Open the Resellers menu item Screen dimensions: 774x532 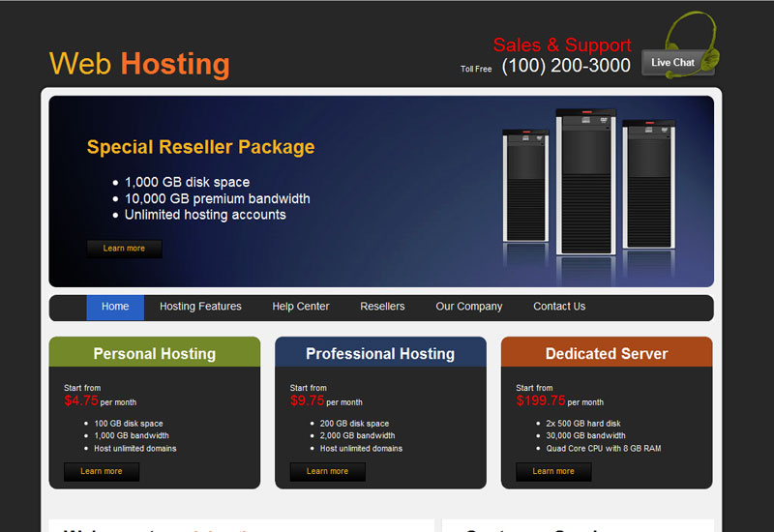click(x=382, y=307)
